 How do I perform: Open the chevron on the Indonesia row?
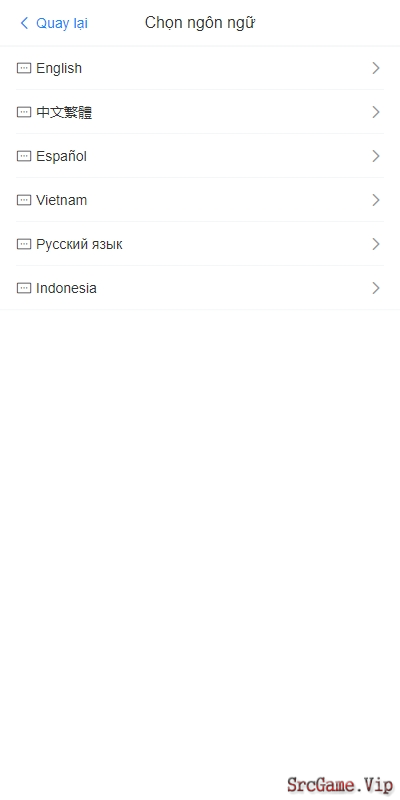click(x=376, y=288)
